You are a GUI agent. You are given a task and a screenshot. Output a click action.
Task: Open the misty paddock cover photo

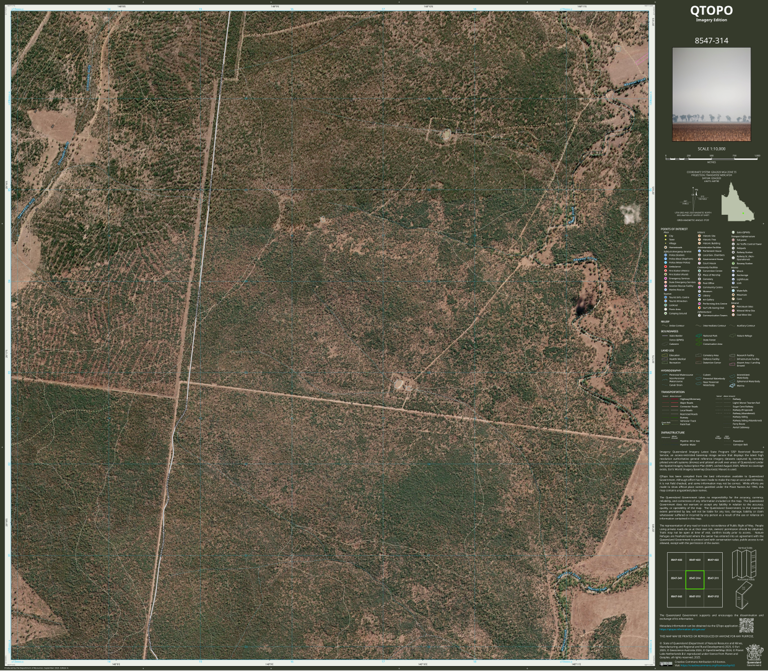click(x=711, y=94)
